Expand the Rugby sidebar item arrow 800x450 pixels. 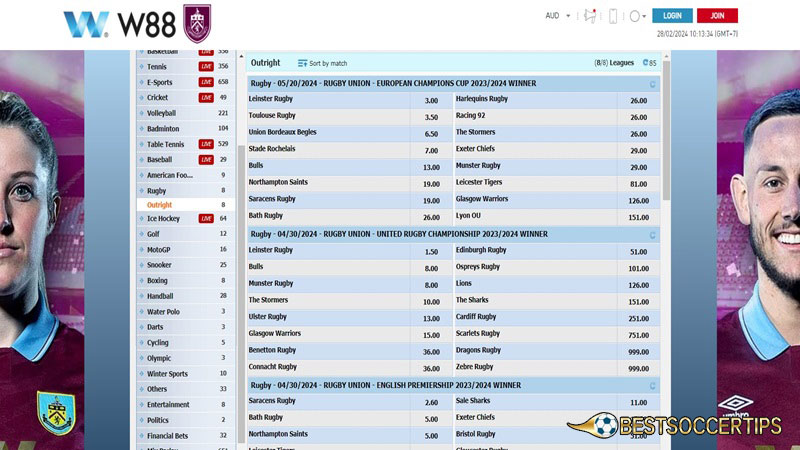tap(142, 191)
